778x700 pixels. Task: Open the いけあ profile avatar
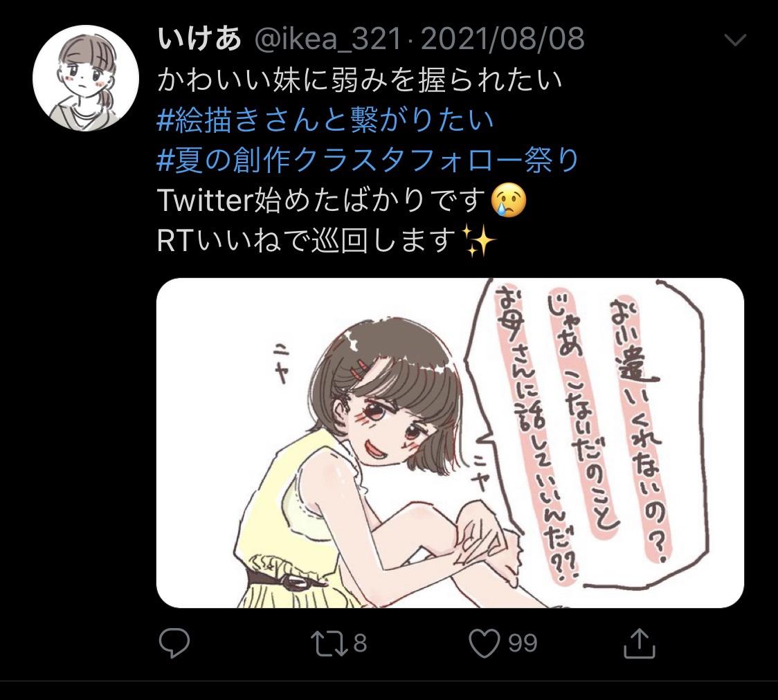click(86, 78)
